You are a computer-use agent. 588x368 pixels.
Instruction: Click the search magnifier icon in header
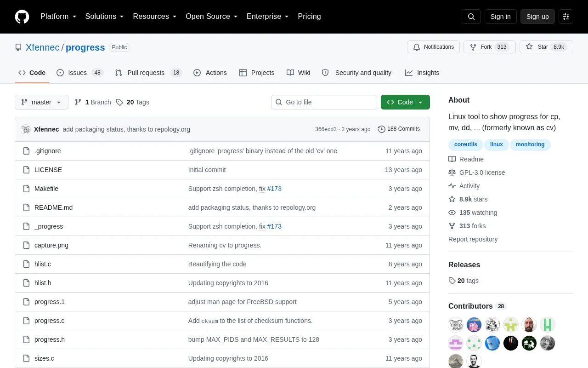click(x=471, y=17)
